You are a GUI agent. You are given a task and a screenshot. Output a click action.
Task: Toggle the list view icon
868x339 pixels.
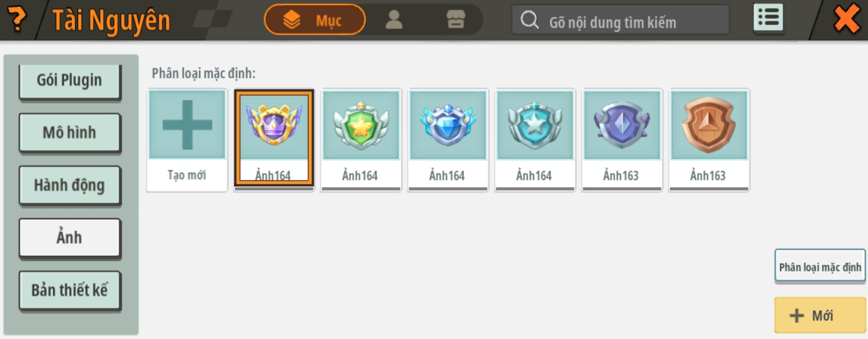coord(768,18)
